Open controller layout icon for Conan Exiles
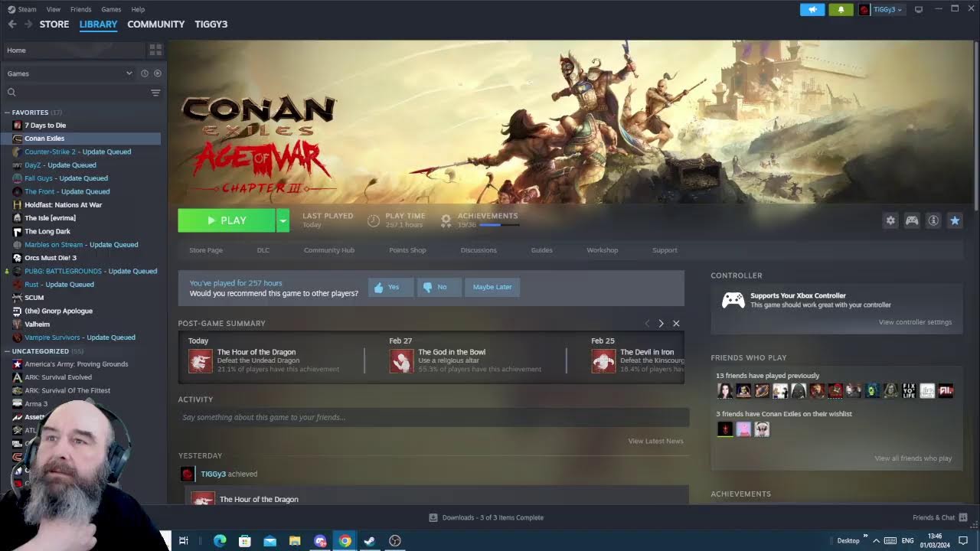980x551 pixels. tap(912, 220)
